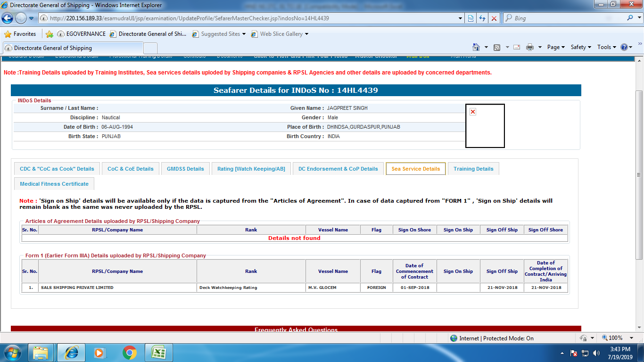
Task: Click the browser Forward arrow button
Action: 21,18
